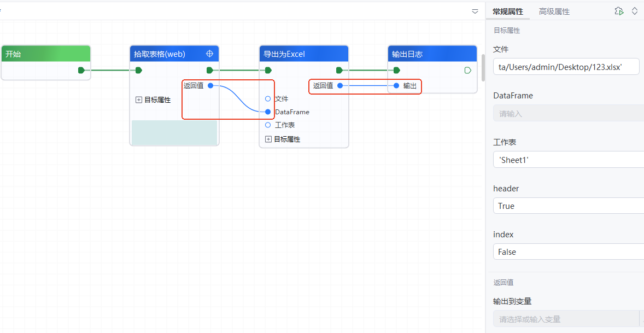Click the hollow output port on 输出日志 node
644x333 pixels.
coord(467,70)
